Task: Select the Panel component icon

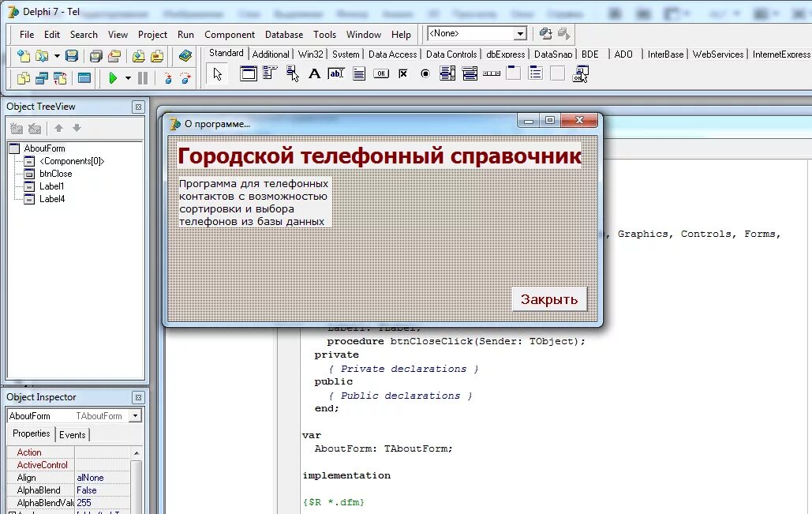Action: [x=557, y=73]
